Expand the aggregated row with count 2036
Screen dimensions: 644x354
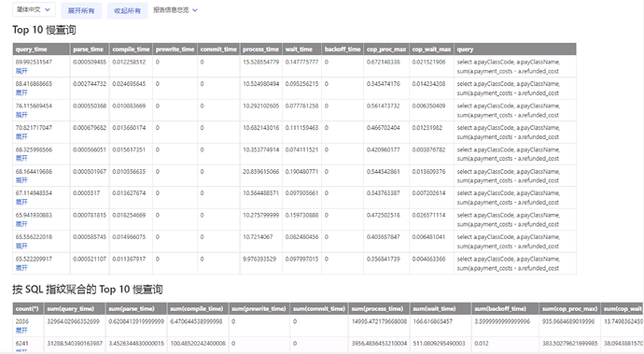pyautogui.click(x=21, y=330)
